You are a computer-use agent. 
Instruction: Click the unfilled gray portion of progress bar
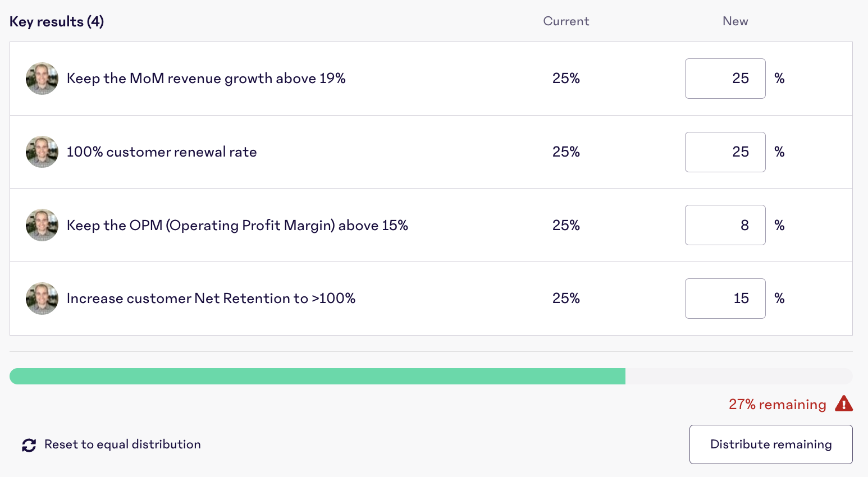tap(738, 377)
